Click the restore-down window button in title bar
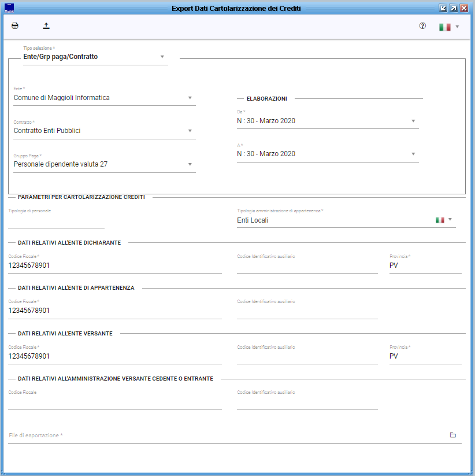Image resolution: width=475 pixels, height=476 pixels. pos(443,8)
